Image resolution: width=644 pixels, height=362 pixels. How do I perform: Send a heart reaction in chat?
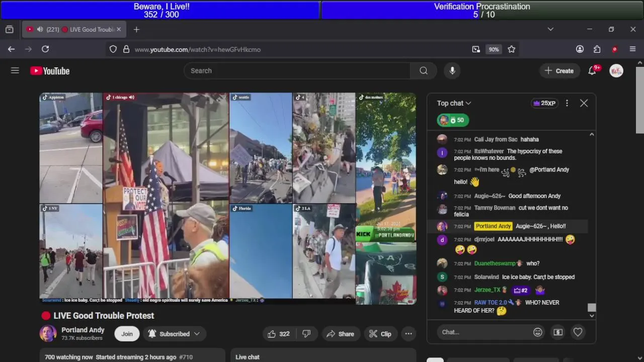(x=578, y=332)
